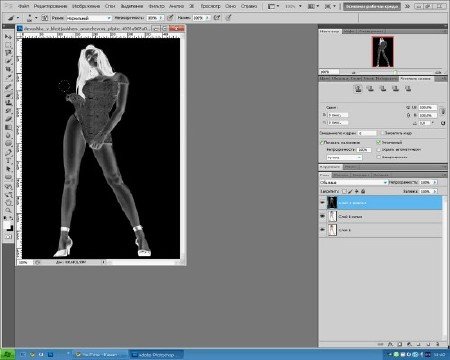The image size is (450, 360).
Task: Open Нажим flow slider arrow
Action: pos(207,18)
